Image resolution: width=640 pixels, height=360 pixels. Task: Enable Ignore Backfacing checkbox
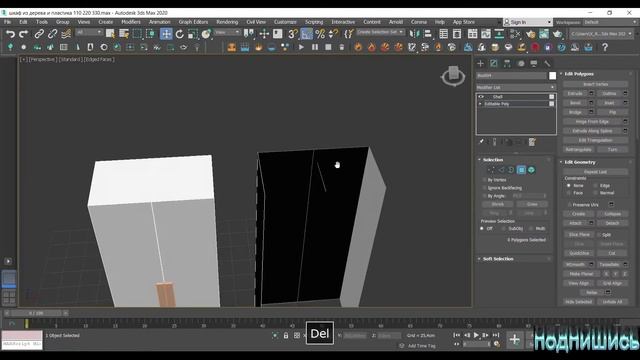click(484, 188)
